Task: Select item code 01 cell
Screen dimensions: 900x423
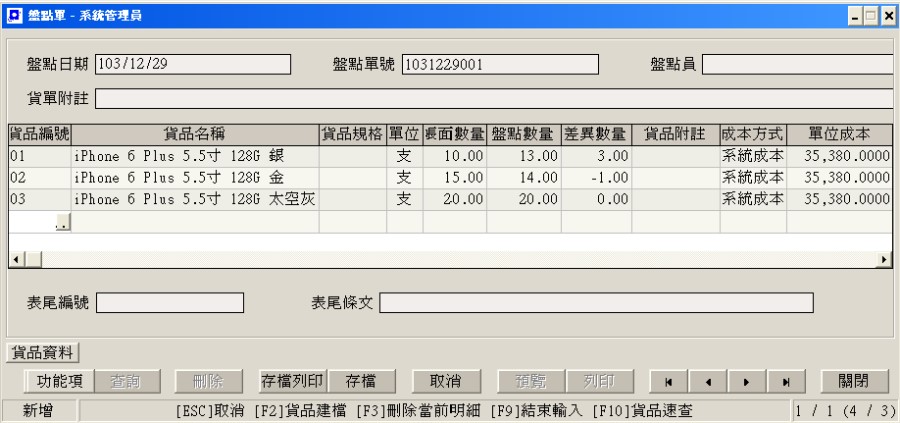Action: coord(40,156)
